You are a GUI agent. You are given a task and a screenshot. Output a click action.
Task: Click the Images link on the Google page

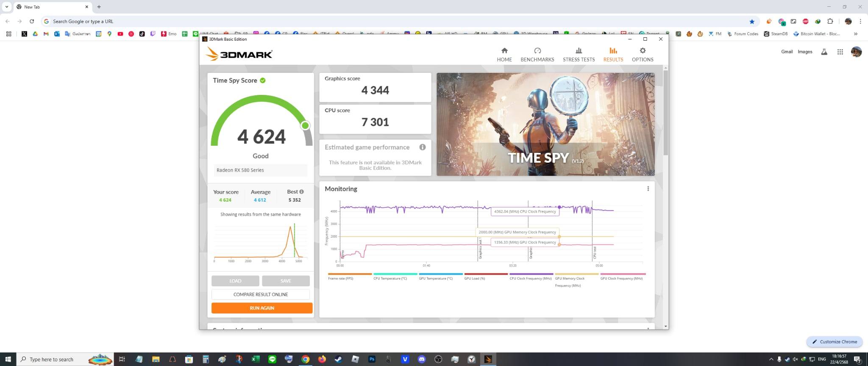point(805,52)
